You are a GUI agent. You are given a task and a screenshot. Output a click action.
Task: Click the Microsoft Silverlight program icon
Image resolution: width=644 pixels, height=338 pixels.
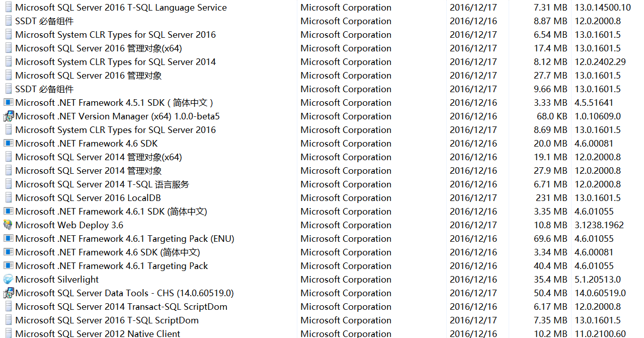8,279
